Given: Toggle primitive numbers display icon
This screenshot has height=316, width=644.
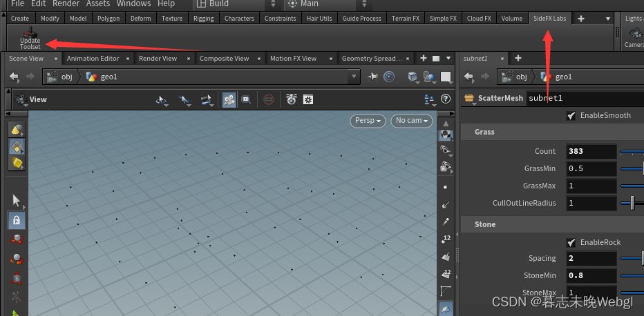Looking at the screenshot, I should (446, 274).
